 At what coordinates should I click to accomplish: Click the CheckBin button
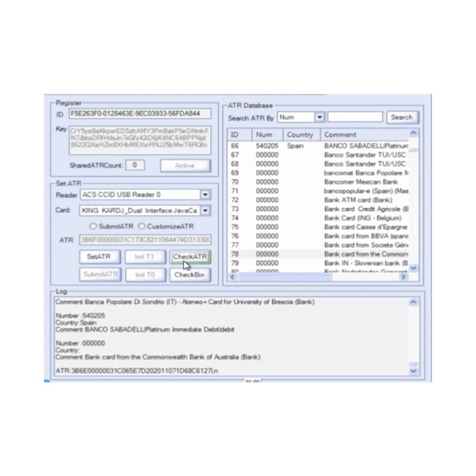190,275
